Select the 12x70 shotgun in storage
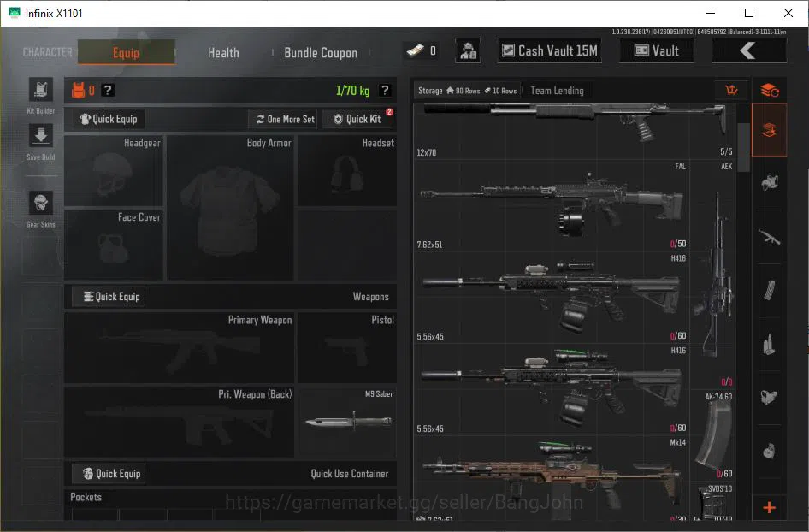 pos(574,131)
